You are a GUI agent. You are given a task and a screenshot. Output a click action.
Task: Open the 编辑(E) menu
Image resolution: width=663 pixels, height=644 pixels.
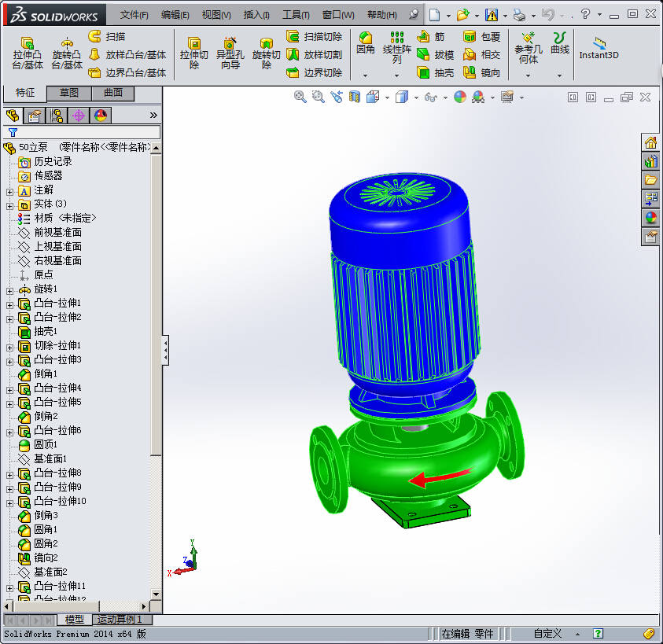tap(175, 15)
